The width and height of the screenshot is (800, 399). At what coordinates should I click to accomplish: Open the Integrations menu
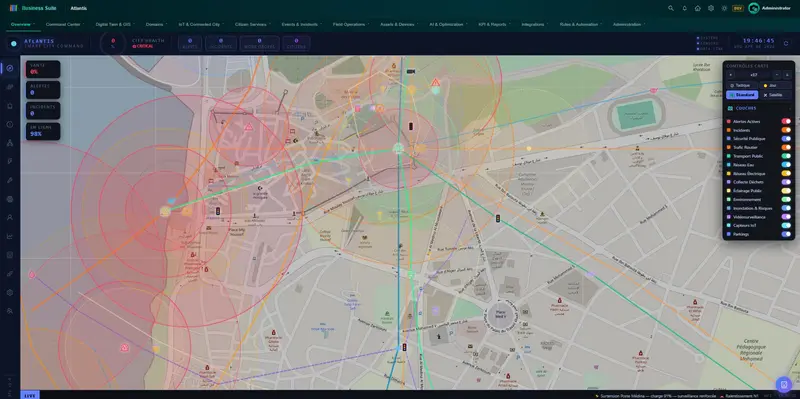[x=535, y=24]
